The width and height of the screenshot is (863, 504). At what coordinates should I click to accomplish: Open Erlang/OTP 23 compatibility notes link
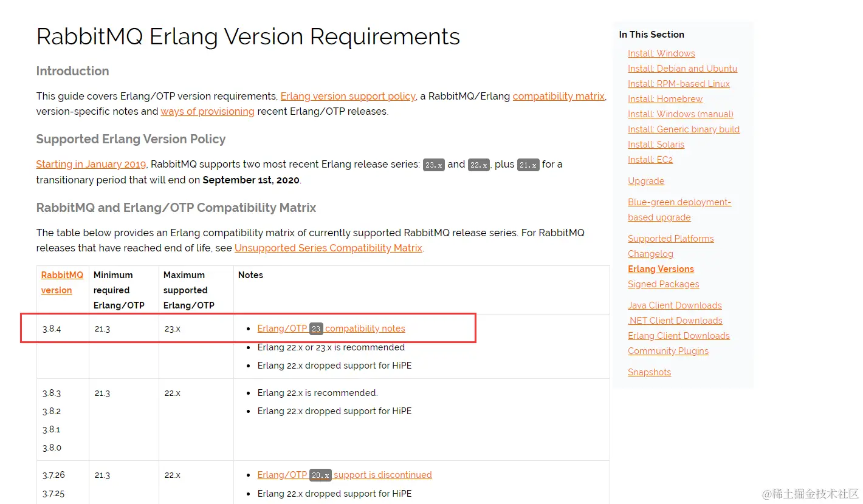(x=331, y=329)
